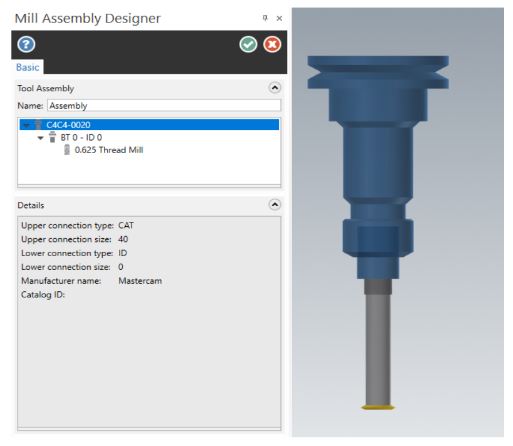The width and height of the screenshot is (513, 446).
Task: Select the BT 0 - ID 0 item
Action: 81,137
